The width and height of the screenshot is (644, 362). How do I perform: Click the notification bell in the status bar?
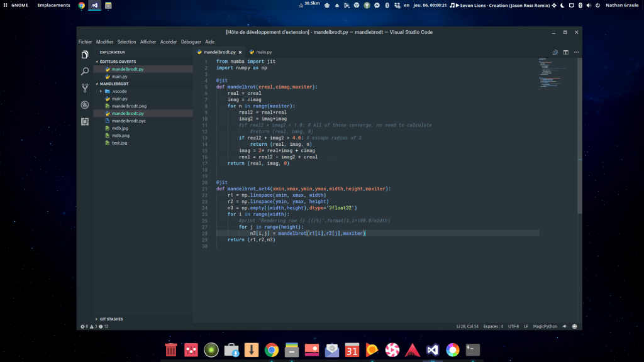[x=565, y=326]
